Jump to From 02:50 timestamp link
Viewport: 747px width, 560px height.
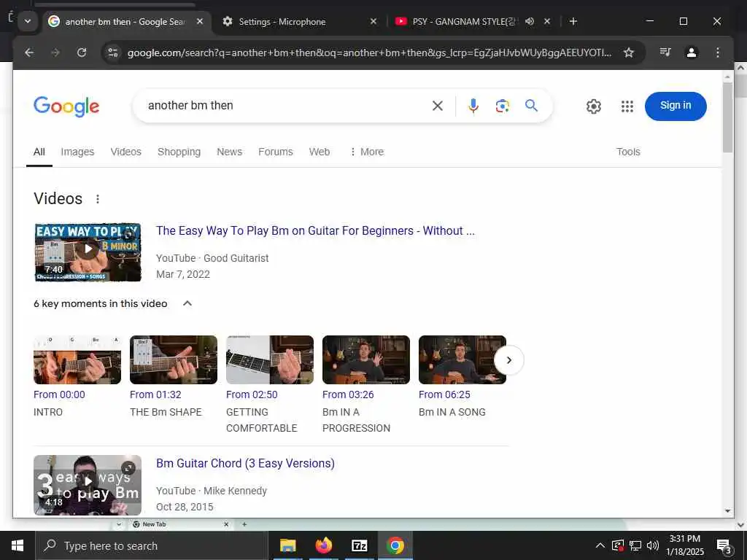click(252, 394)
